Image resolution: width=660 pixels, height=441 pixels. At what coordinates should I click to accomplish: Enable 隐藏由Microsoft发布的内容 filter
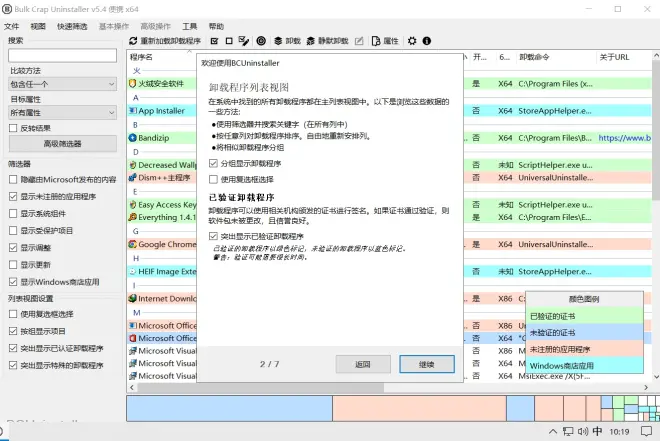coord(13,180)
